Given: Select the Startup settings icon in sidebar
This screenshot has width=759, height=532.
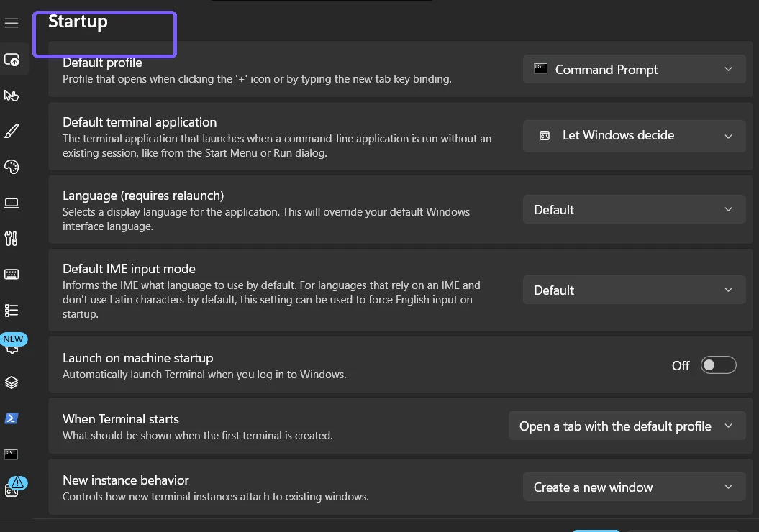Looking at the screenshot, I should coord(12,60).
